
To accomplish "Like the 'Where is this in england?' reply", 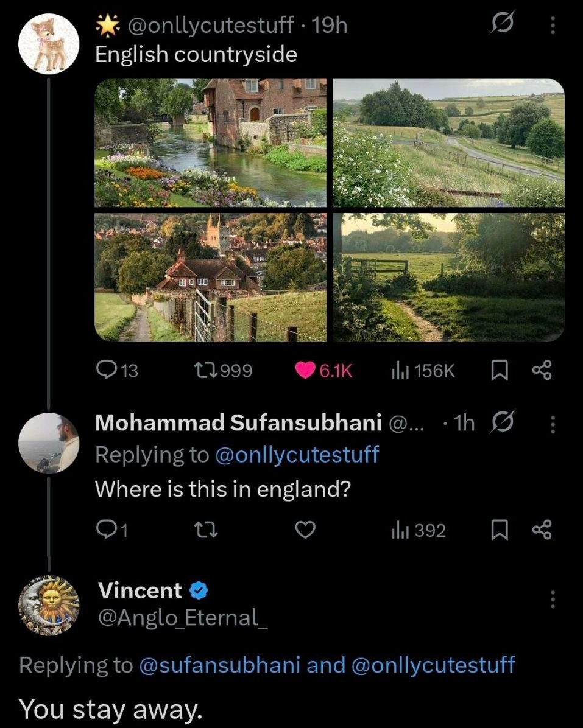I will coord(305,531).
